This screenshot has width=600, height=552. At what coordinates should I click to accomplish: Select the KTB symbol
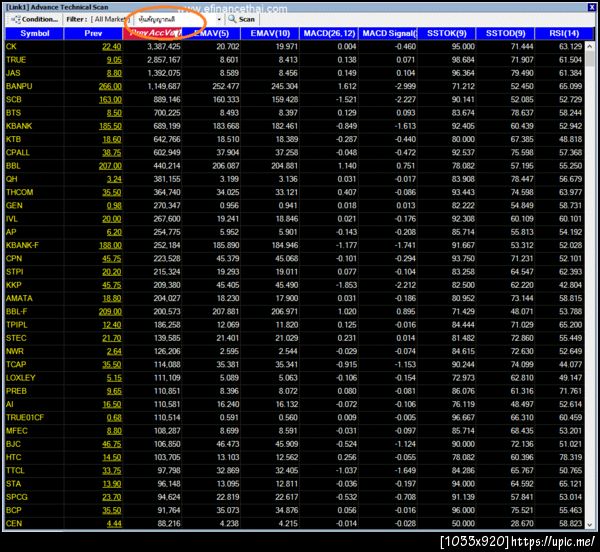[13, 140]
